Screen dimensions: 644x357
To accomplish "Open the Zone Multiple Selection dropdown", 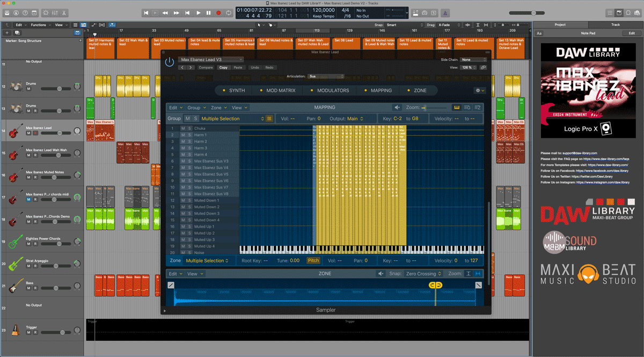I will coord(207,261).
